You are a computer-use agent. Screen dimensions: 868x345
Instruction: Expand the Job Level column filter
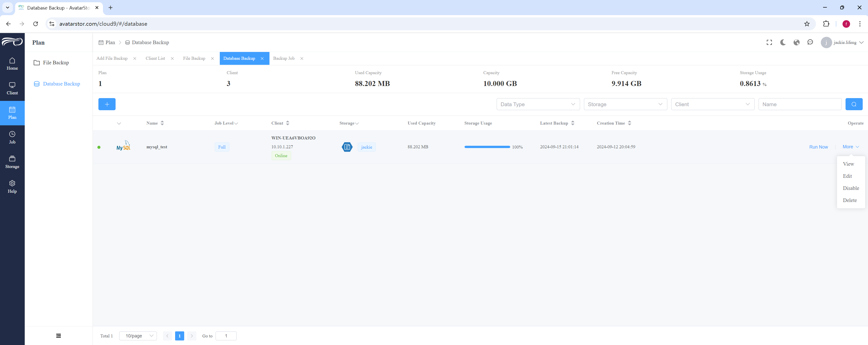click(x=236, y=123)
